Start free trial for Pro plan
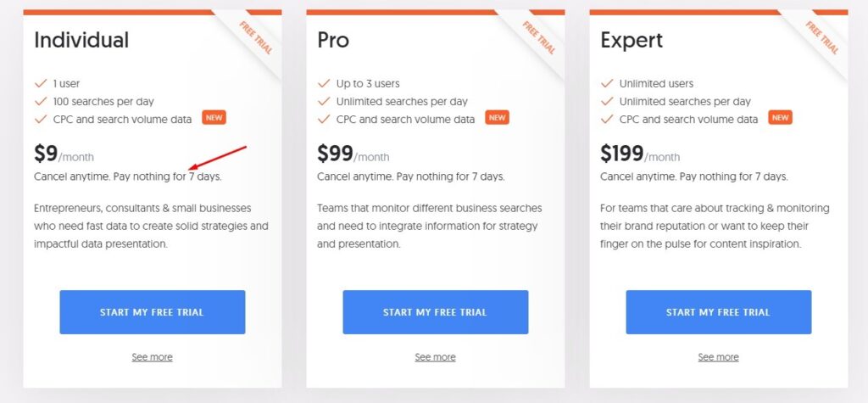The height and width of the screenshot is (403, 868). point(435,312)
